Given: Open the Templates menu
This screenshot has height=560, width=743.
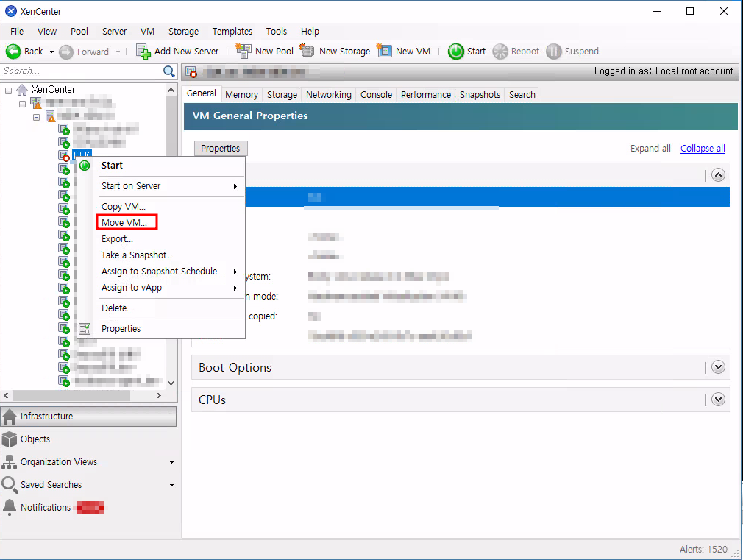Looking at the screenshot, I should pyautogui.click(x=232, y=32).
